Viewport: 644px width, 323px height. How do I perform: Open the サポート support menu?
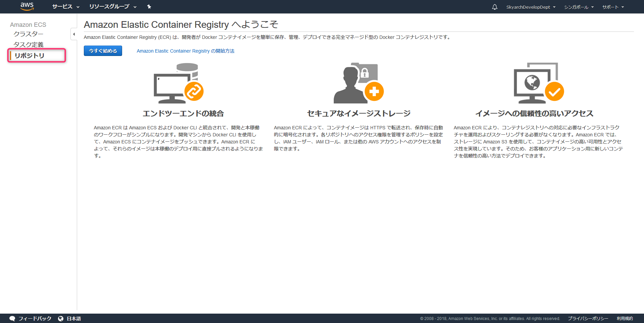(613, 7)
